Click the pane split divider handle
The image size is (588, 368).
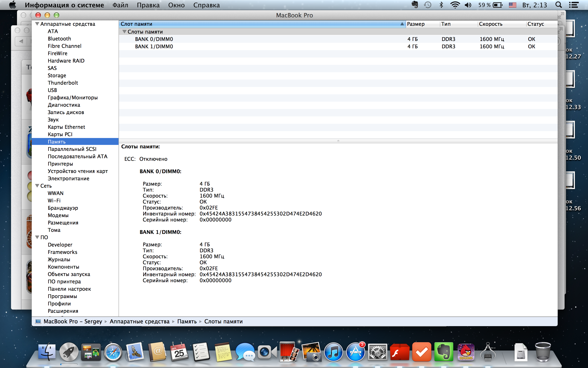tap(338, 141)
